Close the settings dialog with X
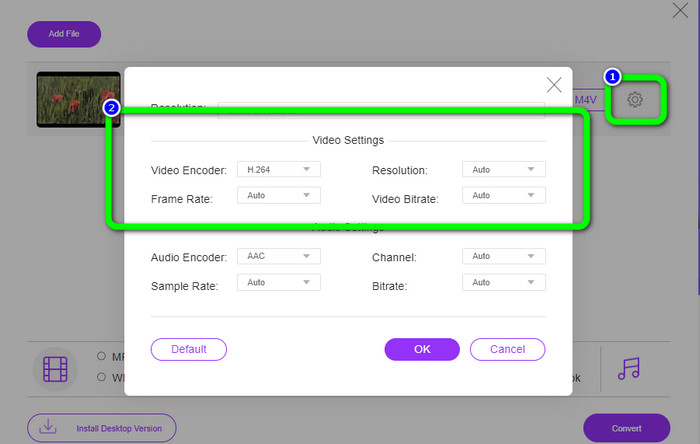 point(554,84)
